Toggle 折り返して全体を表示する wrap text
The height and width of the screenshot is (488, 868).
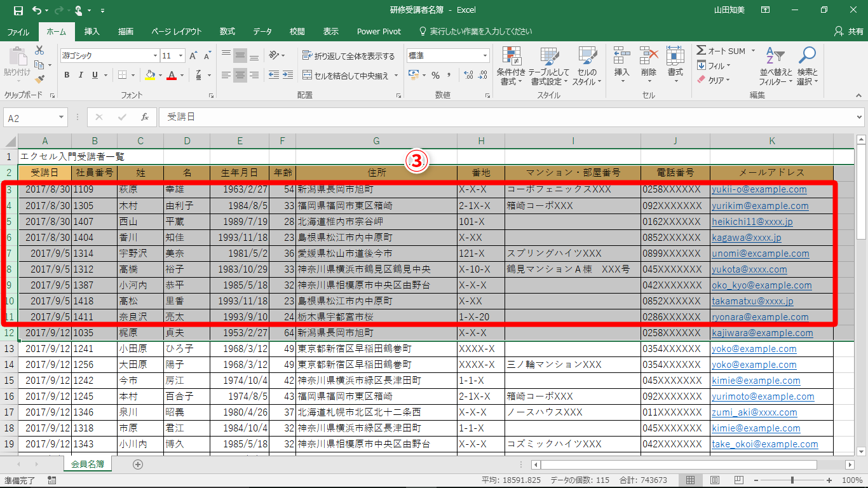tap(348, 56)
